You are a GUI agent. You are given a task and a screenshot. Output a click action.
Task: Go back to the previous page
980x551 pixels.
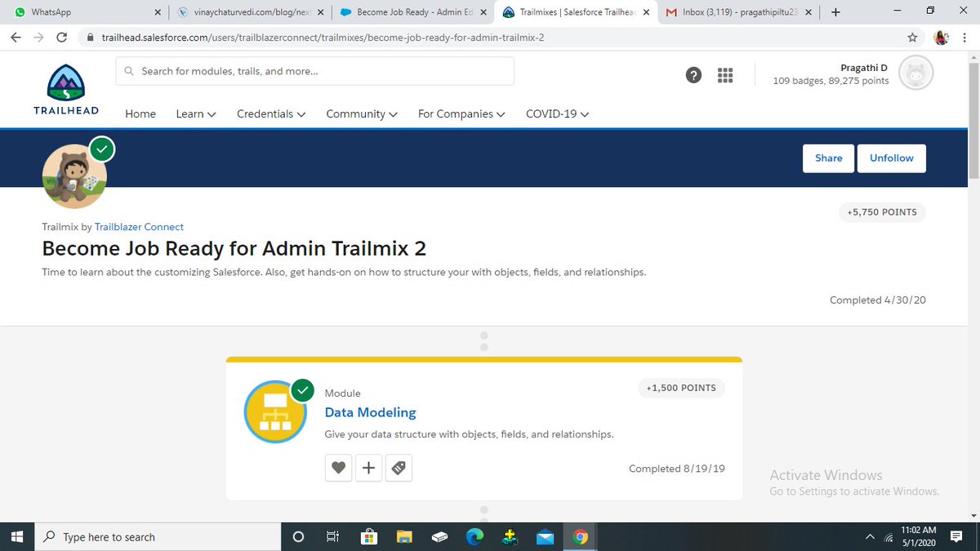pyautogui.click(x=16, y=38)
